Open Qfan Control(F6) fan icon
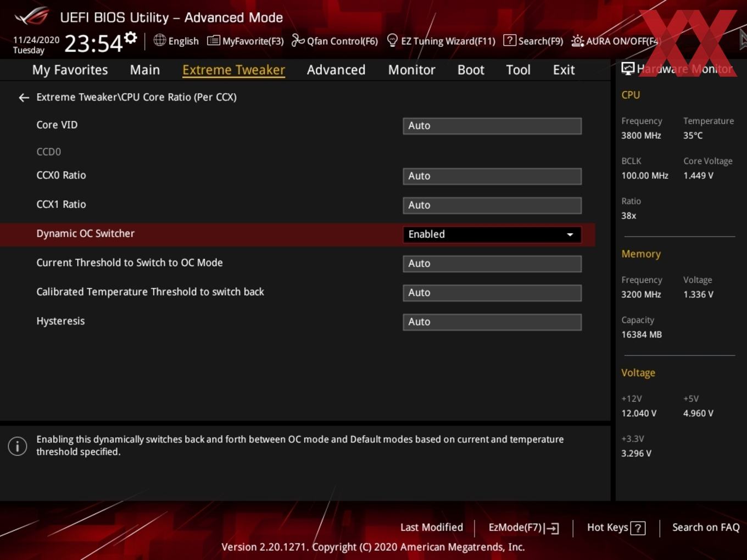Screen dimensions: 747x560 pyautogui.click(x=298, y=41)
